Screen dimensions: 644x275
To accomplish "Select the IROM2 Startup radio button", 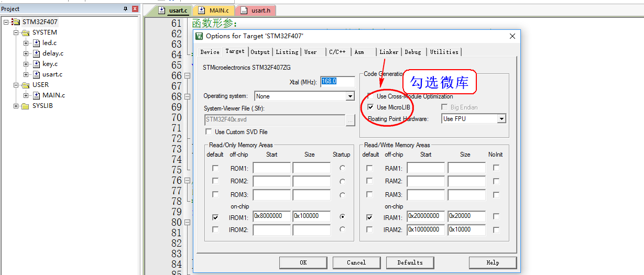I will pyautogui.click(x=343, y=229).
